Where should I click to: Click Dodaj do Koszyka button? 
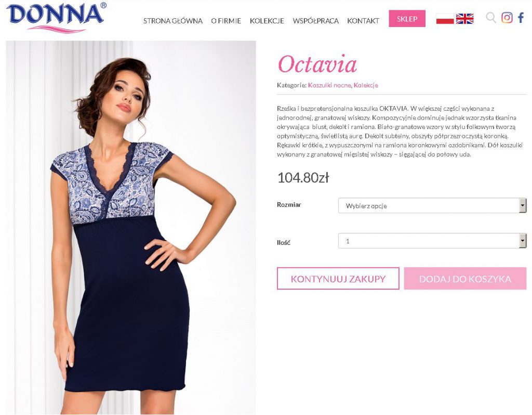[x=465, y=278]
